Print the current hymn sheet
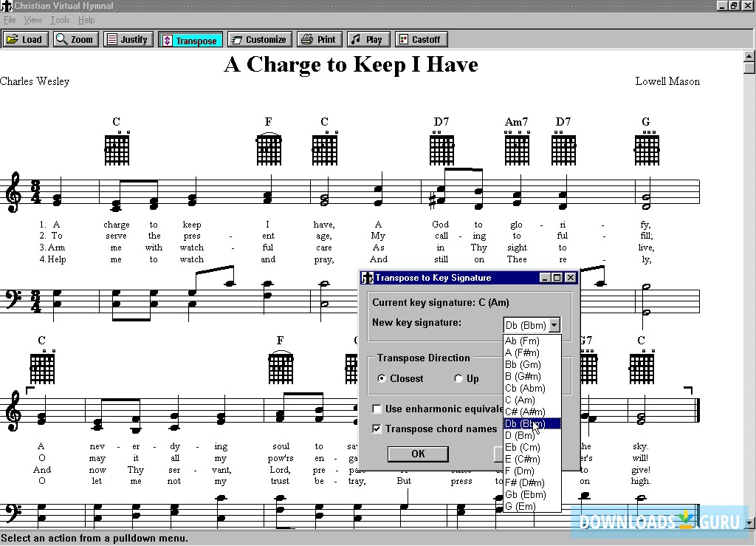 coord(319,38)
